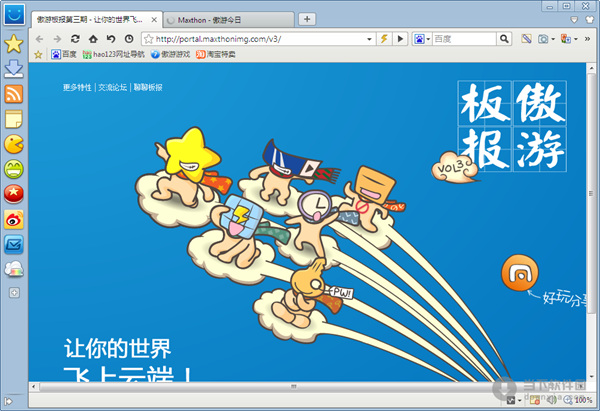Take a screenshot with the camera tool
The width and height of the screenshot is (600, 411).
[x=543, y=39]
